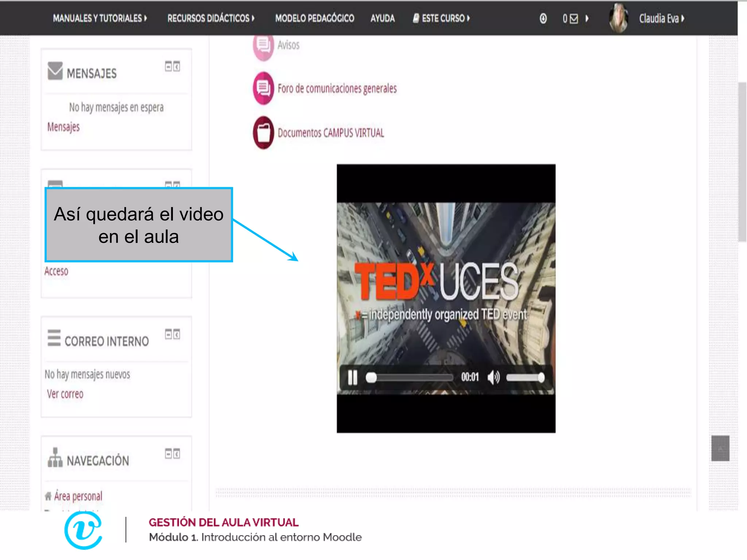Click the Mensajes block envelope icon
Image resolution: width=747 pixels, height=560 pixels.
[x=55, y=71]
